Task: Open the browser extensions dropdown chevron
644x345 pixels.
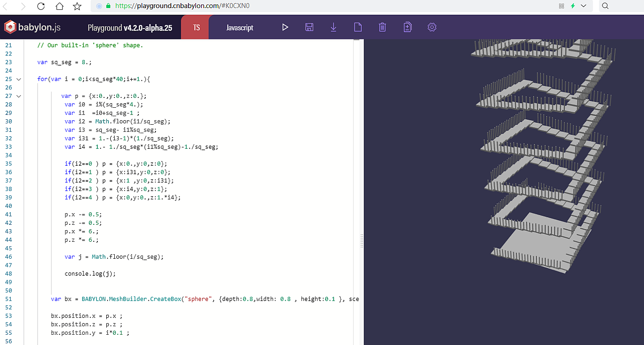Action: [583, 6]
